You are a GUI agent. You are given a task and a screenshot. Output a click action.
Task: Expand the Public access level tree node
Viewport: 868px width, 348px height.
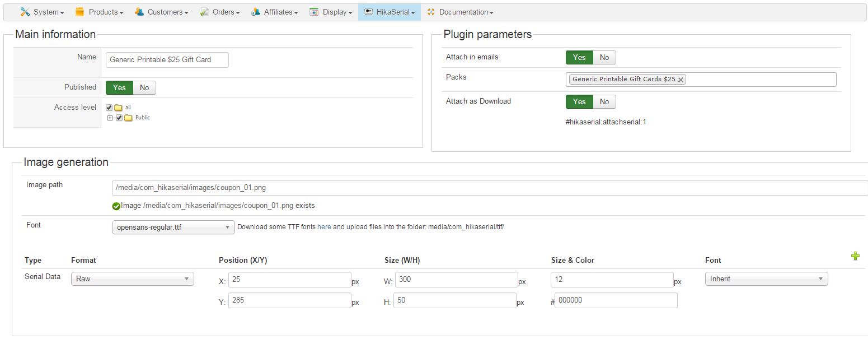pyautogui.click(x=110, y=118)
